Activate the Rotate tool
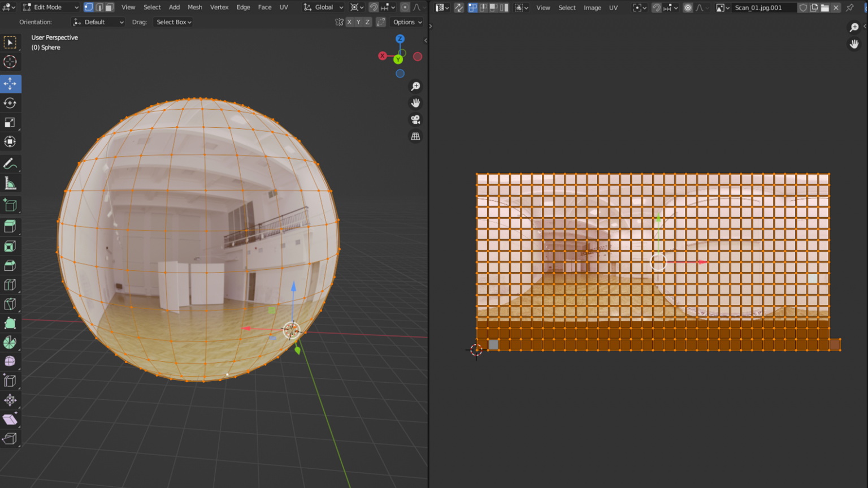Viewport: 868px width, 488px height. [10, 103]
